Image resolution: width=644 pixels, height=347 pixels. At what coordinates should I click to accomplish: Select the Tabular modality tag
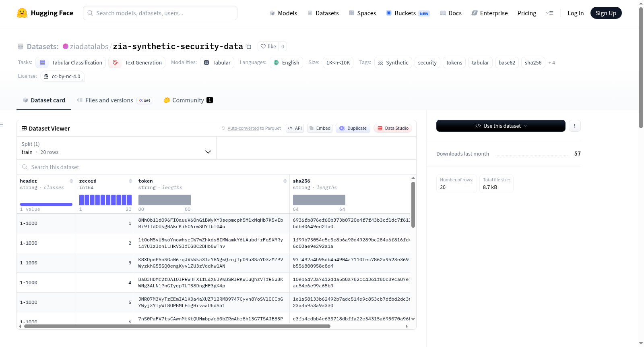click(x=217, y=62)
